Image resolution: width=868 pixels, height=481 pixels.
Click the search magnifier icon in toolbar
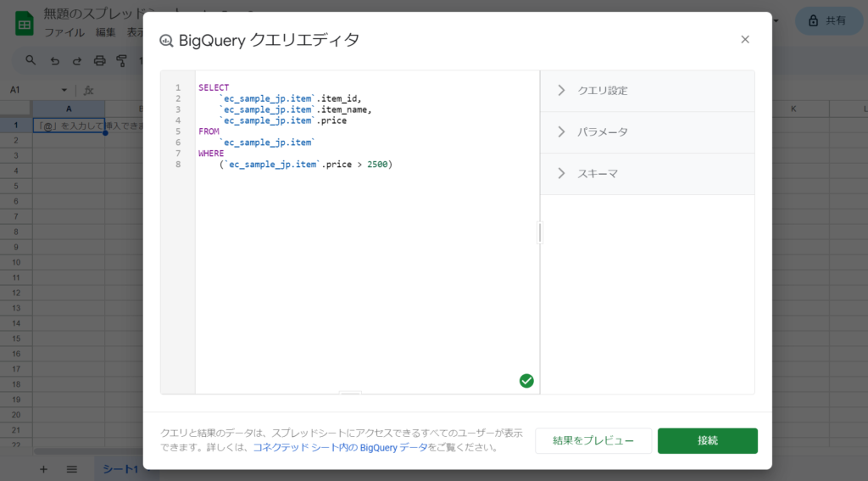(x=31, y=61)
